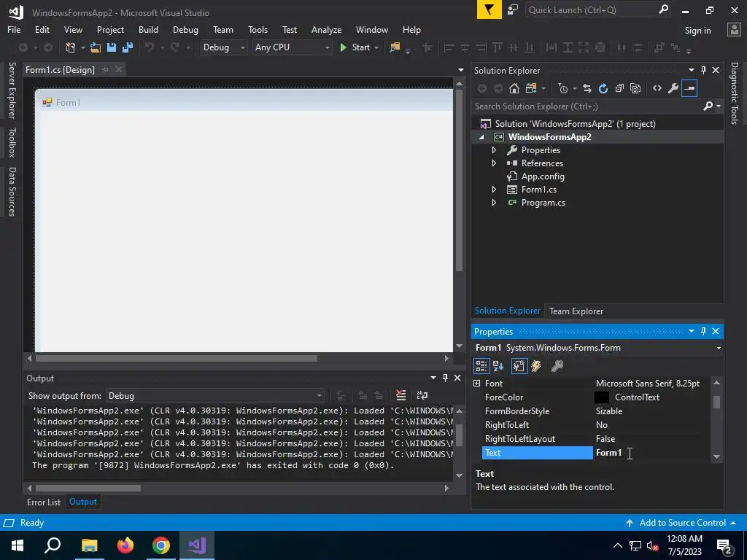Open the Diagnostic Tools side tab
The width and height of the screenshot is (747, 560).
coord(735,93)
